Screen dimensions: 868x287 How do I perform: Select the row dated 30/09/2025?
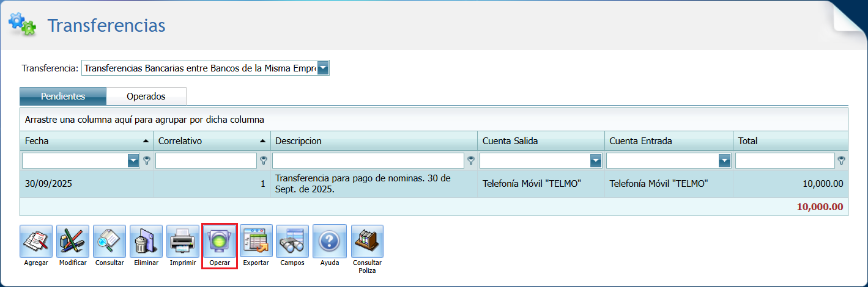434,184
